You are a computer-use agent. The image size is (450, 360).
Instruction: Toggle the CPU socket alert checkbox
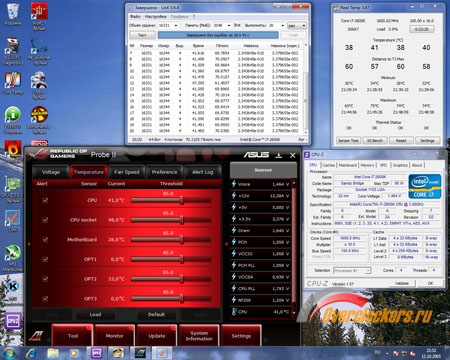tap(45, 220)
